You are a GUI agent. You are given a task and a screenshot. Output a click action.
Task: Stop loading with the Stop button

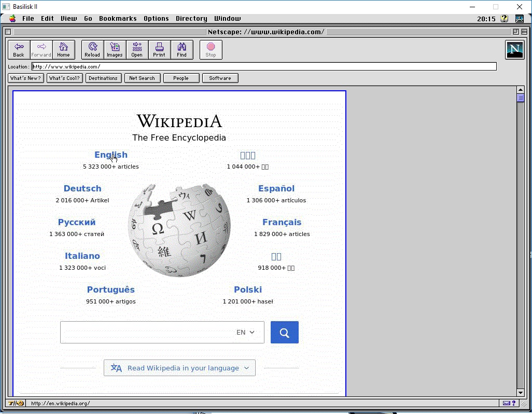point(211,50)
